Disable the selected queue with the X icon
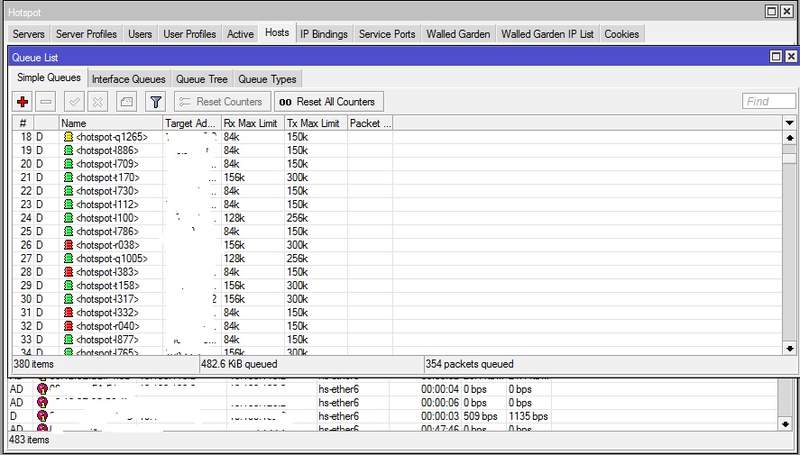This screenshot has width=800, height=455. pos(97,102)
